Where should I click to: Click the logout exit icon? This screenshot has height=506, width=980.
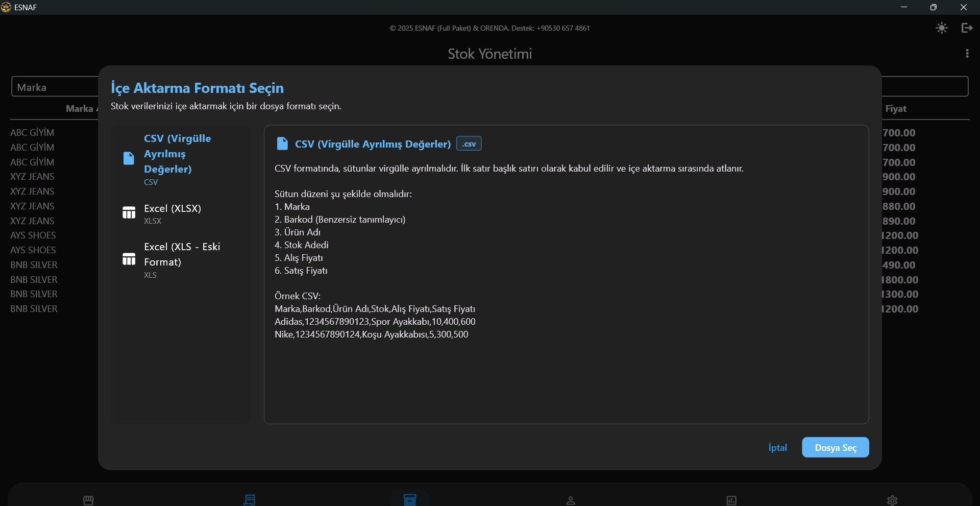pos(967,28)
